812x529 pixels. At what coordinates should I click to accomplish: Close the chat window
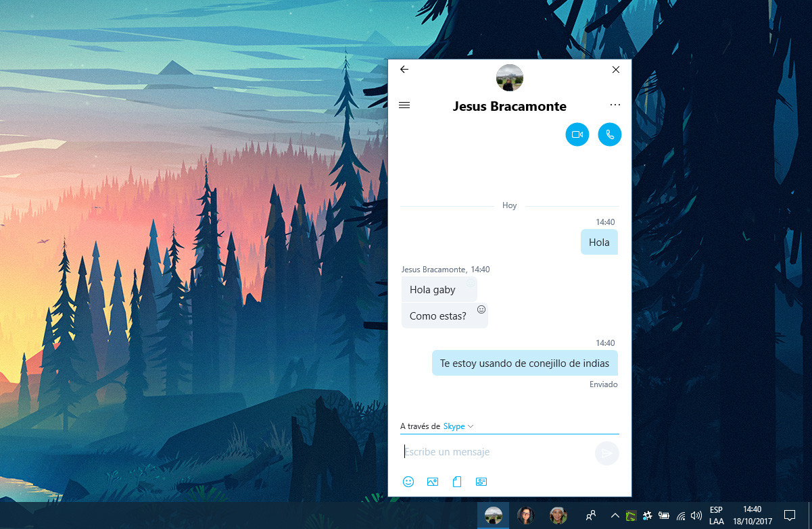click(x=616, y=70)
